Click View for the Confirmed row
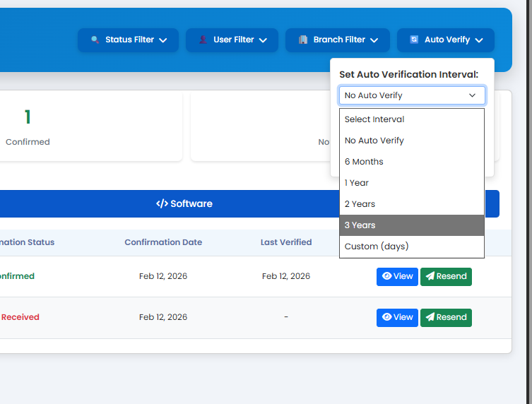532x404 pixels. tap(397, 276)
